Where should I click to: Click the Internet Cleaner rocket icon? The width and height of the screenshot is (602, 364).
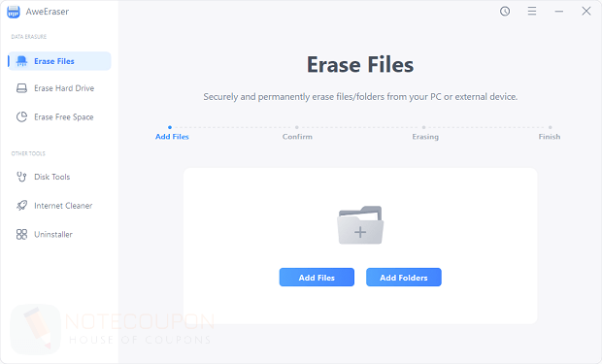coord(22,206)
